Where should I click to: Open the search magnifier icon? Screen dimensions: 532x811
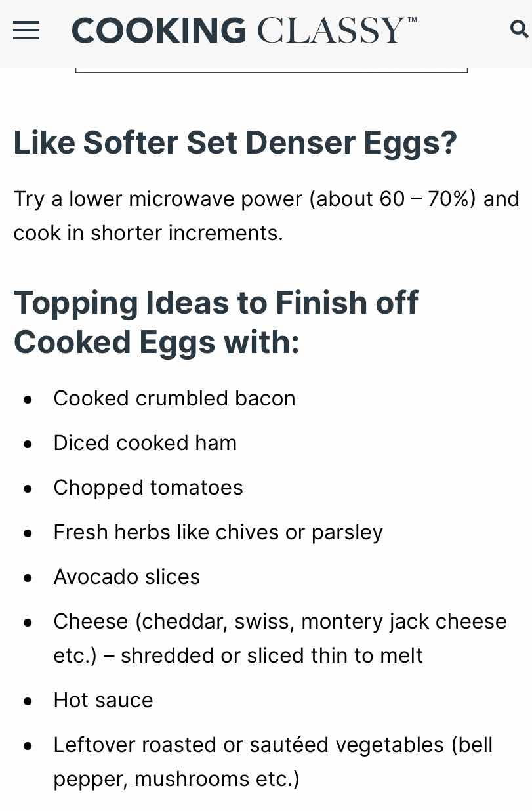519,30
